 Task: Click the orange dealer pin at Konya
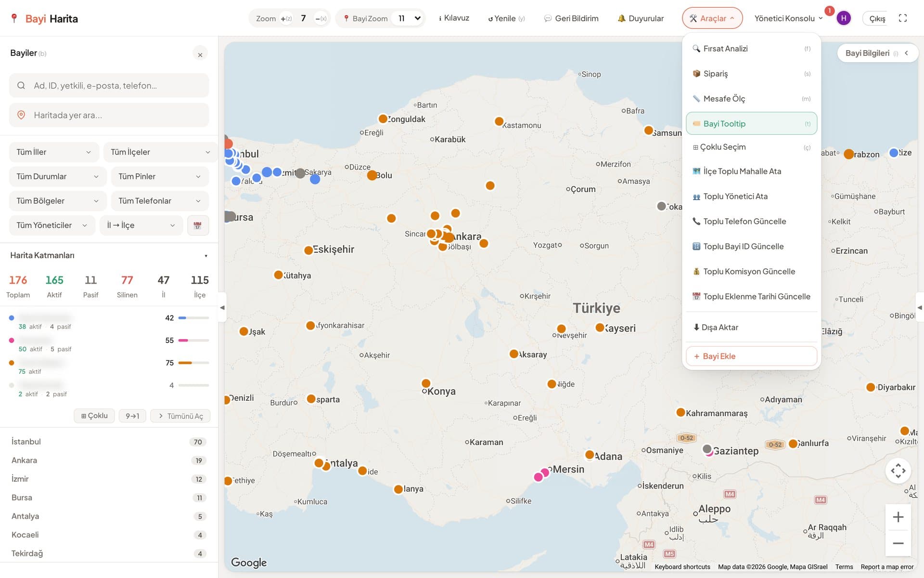click(x=426, y=383)
